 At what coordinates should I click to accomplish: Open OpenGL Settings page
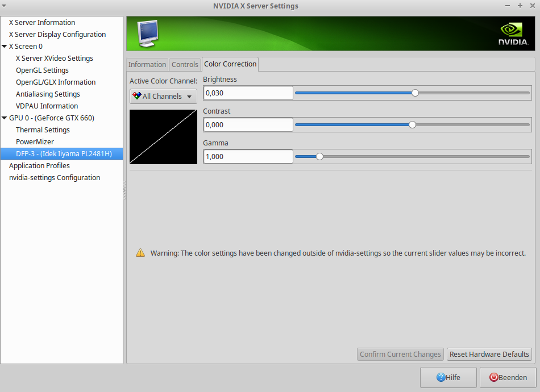(42, 70)
